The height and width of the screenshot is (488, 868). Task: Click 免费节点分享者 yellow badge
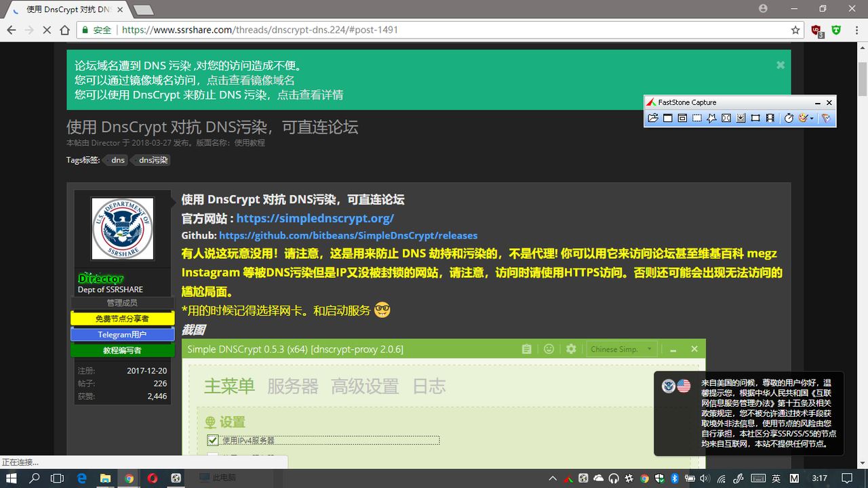(x=122, y=319)
